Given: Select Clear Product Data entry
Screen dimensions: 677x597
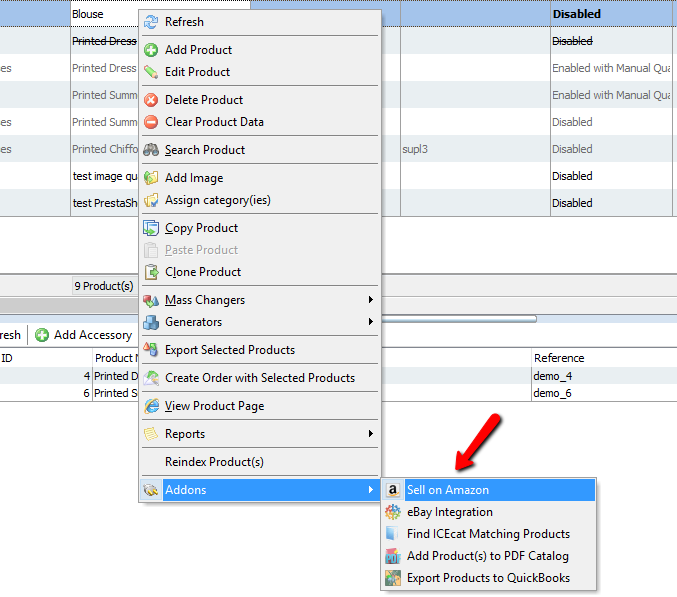Looking at the screenshot, I should point(260,122).
